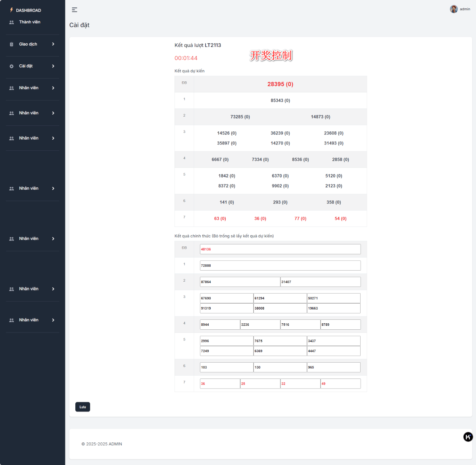Click the black floating round icon at bottom-right
The height and width of the screenshot is (465, 476).
click(468, 437)
